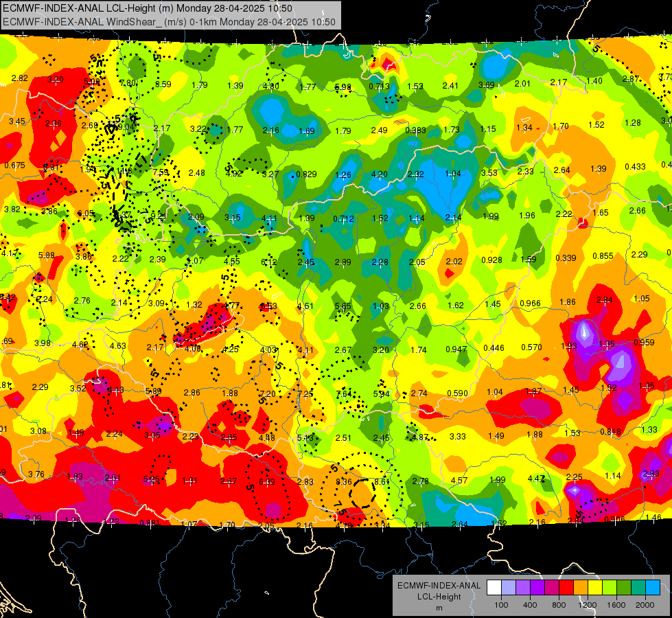Click the wind shear value '7.25'
Screen dimensions: 672x618
(305, 393)
